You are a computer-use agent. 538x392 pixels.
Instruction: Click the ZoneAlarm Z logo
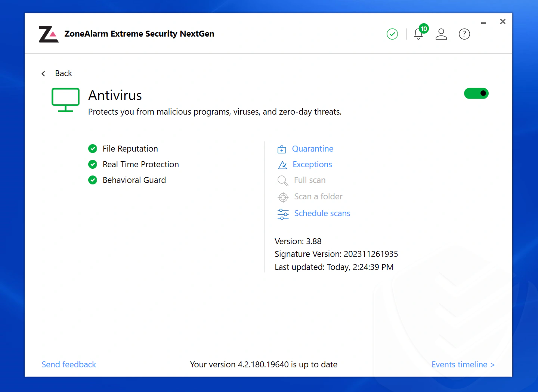(x=49, y=34)
